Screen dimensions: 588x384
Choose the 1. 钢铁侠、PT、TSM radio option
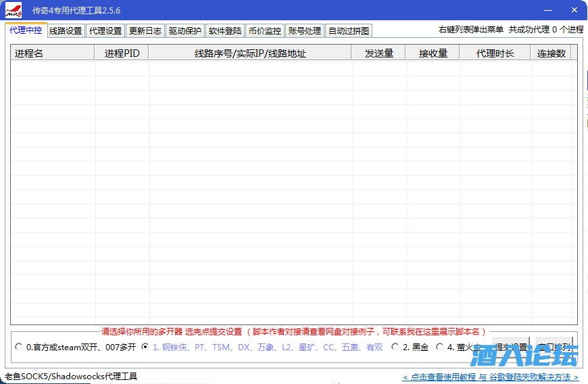pos(145,347)
